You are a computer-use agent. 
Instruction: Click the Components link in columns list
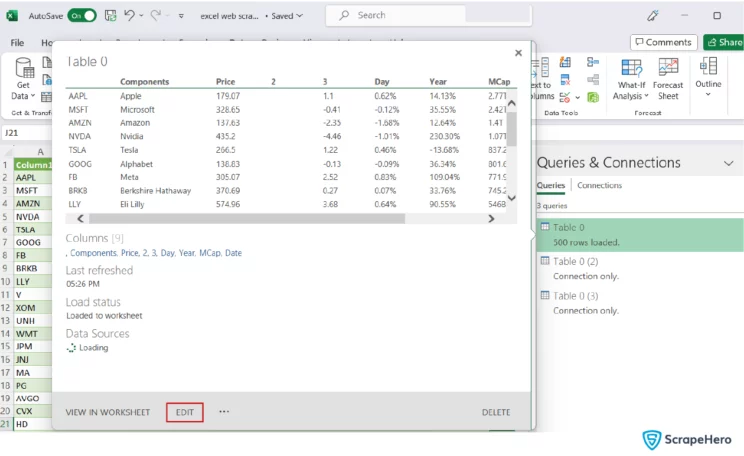(x=93, y=253)
